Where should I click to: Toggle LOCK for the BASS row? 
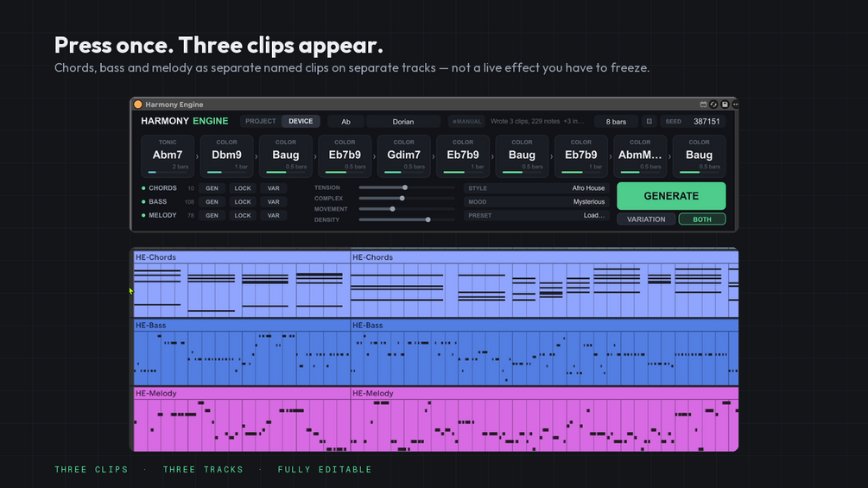coord(243,202)
